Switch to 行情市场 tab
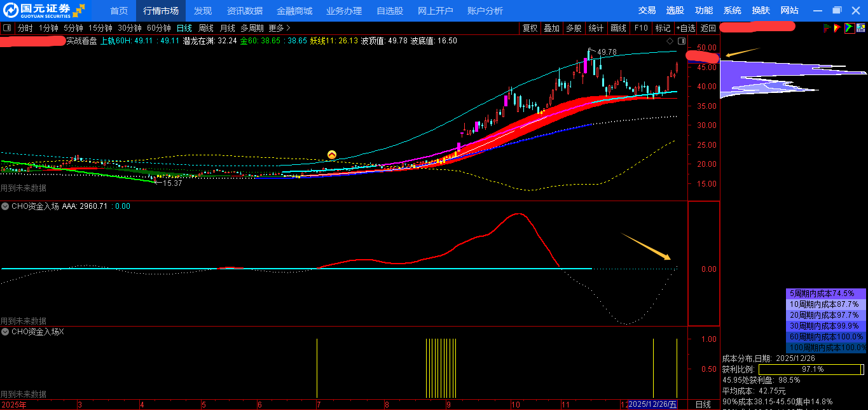868x410 pixels. coord(161,11)
